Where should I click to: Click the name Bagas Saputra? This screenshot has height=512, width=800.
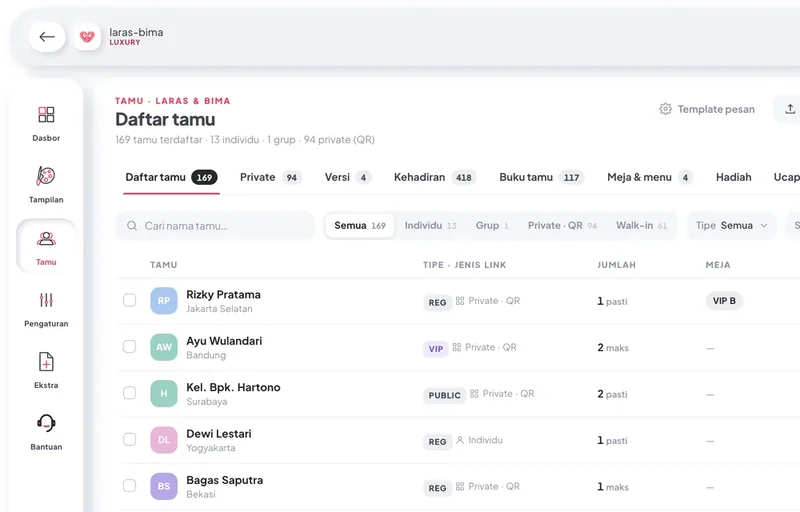tap(224, 480)
